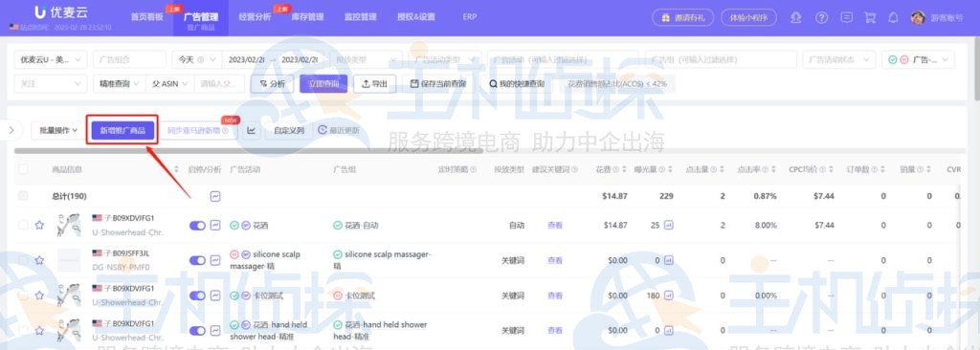Viewport: 980px width, 350px height.
Task: Open the 监控管理 menu
Action: [361, 17]
